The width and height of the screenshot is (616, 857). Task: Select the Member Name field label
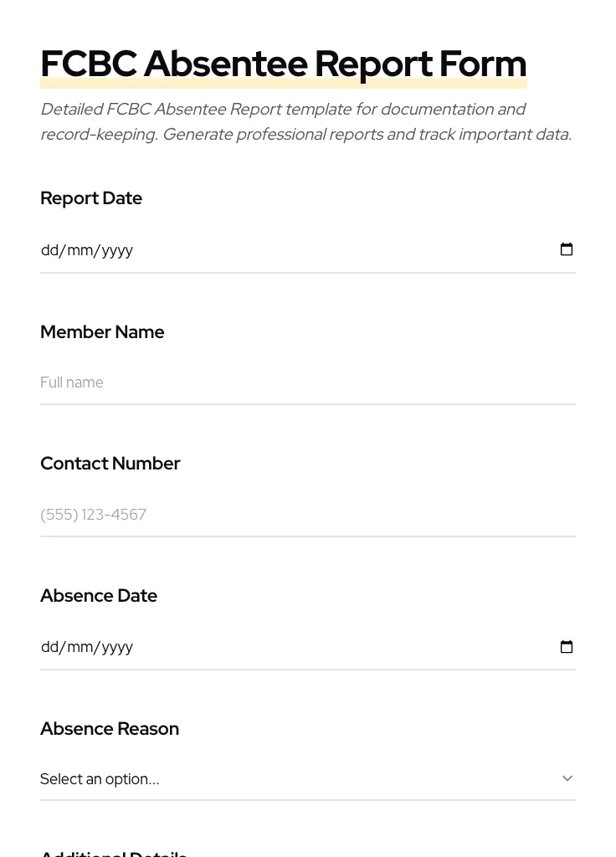point(102,332)
